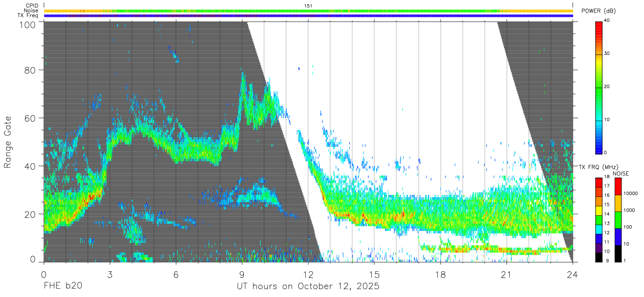Click the 10 tick on the power colorbar
This screenshot has height=297, width=644.
tap(607, 119)
